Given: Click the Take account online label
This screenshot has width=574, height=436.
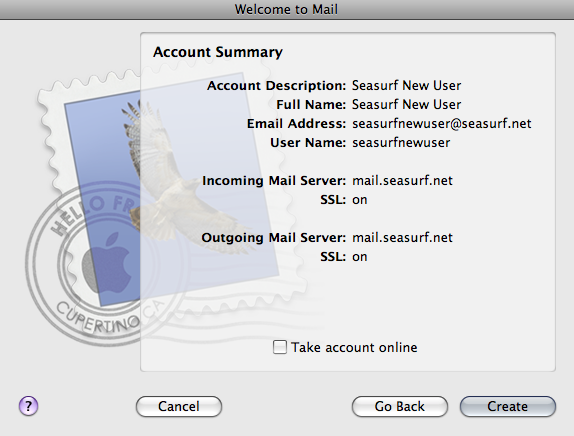Looking at the screenshot, I should tap(354, 347).
